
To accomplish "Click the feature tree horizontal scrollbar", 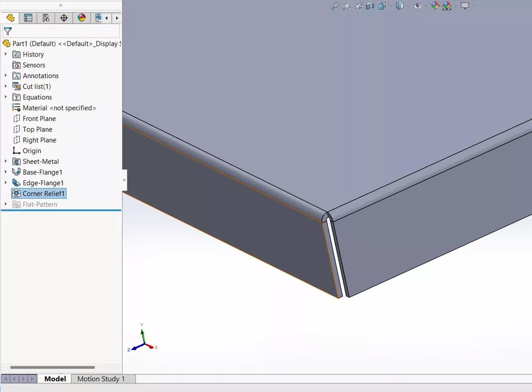I will 52,367.
